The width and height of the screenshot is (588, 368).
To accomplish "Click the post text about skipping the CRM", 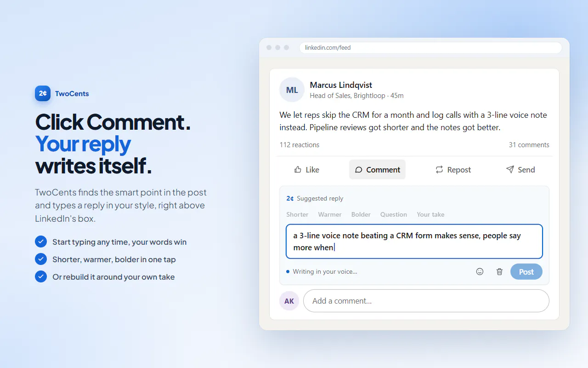I will [x=413, y=121].
